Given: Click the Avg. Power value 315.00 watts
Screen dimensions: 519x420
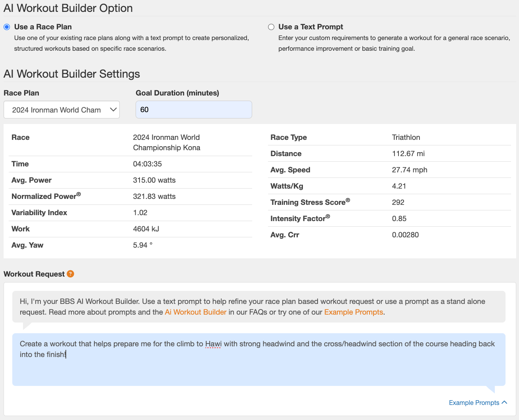Looking at the screenshot, I should [154, 180].
